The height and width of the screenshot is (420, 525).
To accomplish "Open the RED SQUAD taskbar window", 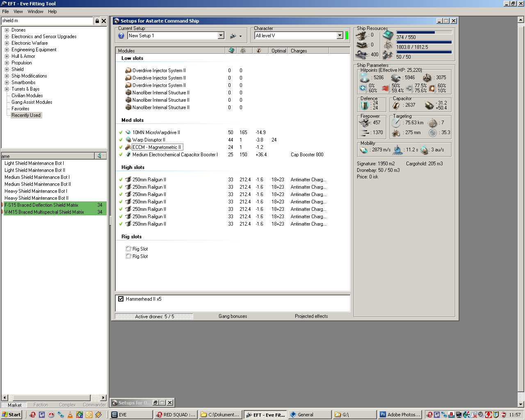I will pyautogui.click(x=176, y=415).
